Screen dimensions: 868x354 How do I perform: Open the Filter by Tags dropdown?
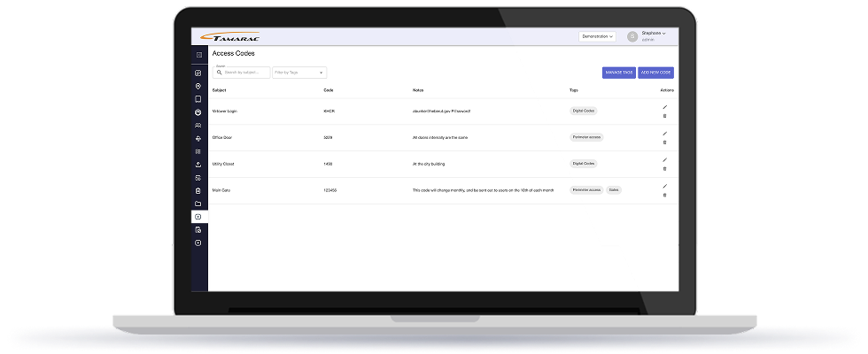(x=299, y=73)
